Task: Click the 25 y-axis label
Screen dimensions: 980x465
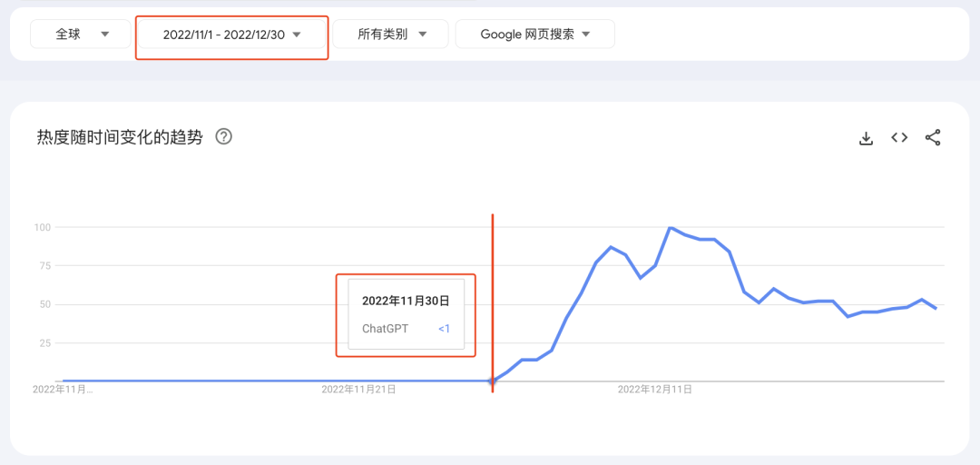Action: 44,343
